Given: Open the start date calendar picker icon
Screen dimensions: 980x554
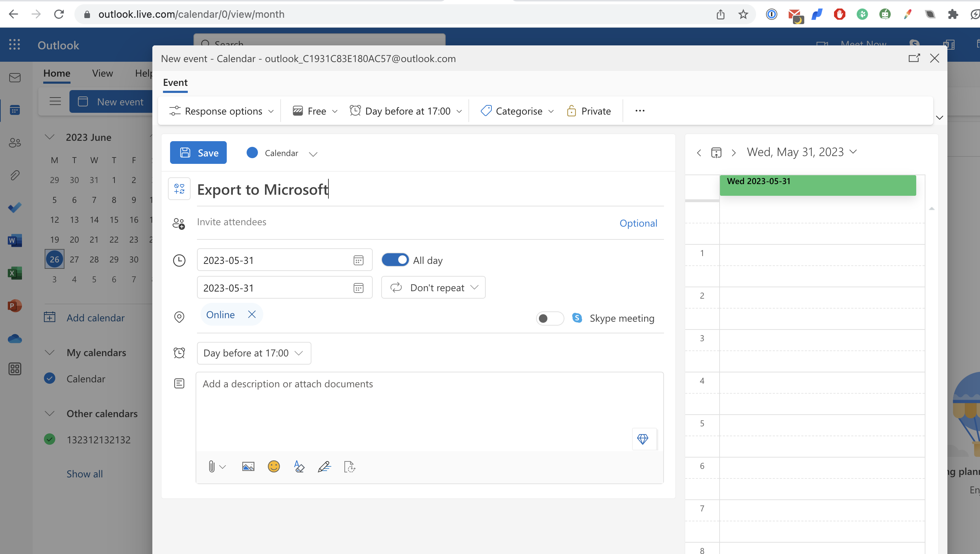Looking at the screenshot, I should [x=358, y=260].
